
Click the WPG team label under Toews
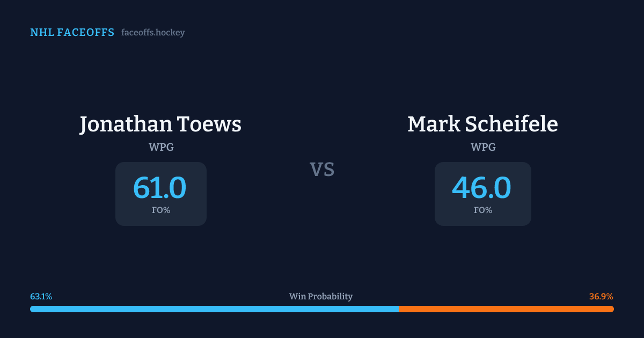(x=161, y=147)
